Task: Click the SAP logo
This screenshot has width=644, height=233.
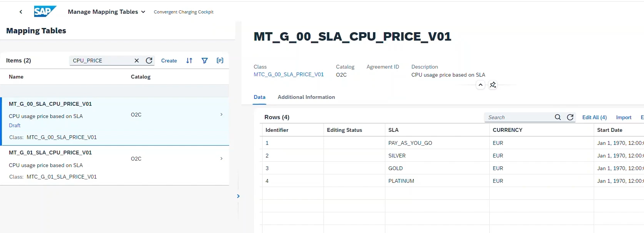Action: coord(45,11)
